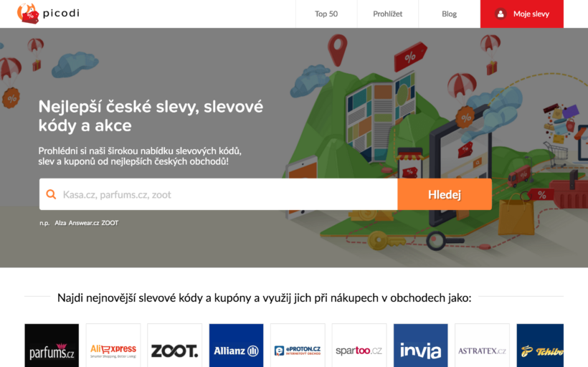Open the Allianz store tile

[x=236, y=345]
